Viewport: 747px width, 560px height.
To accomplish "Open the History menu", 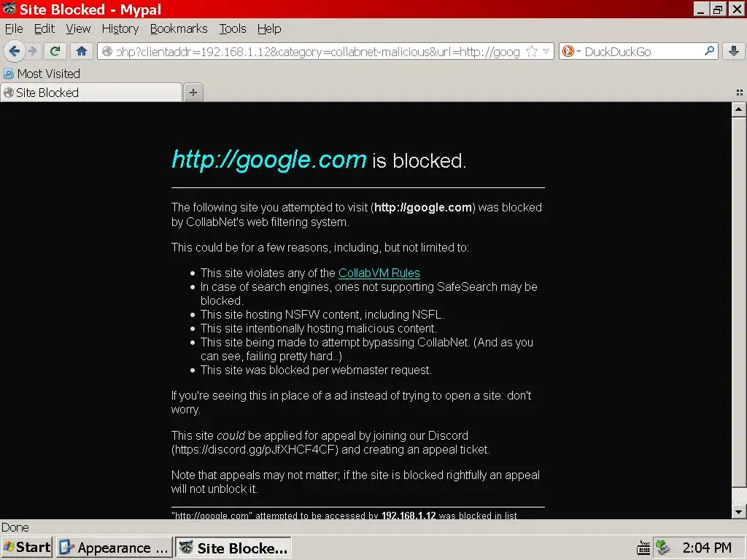I will tap(120, 29).
